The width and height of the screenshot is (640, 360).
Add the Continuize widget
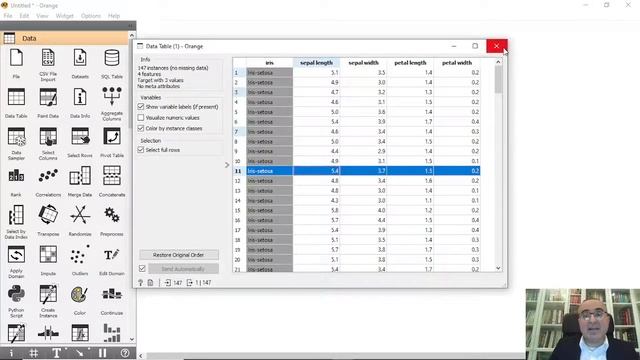pyautogui.click(x=112, y=294)
